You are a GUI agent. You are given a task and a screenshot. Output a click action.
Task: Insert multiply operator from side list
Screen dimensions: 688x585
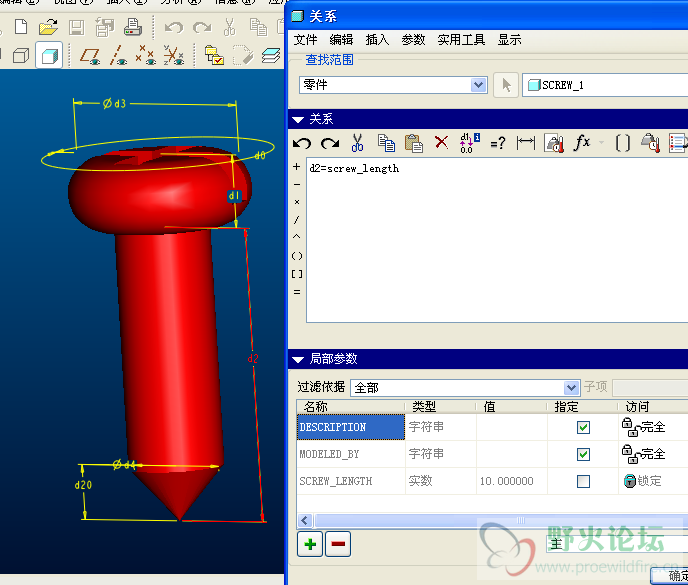(297, 202)
